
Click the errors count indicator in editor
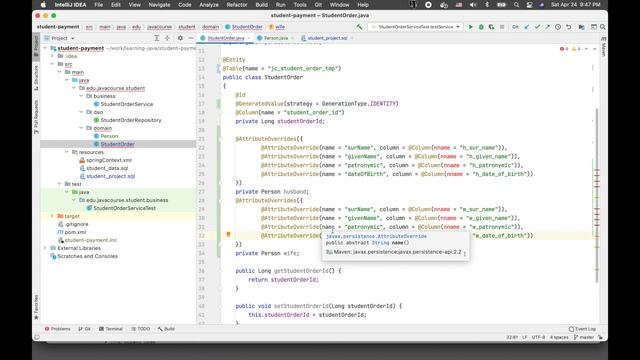click(x=564, y=49)
